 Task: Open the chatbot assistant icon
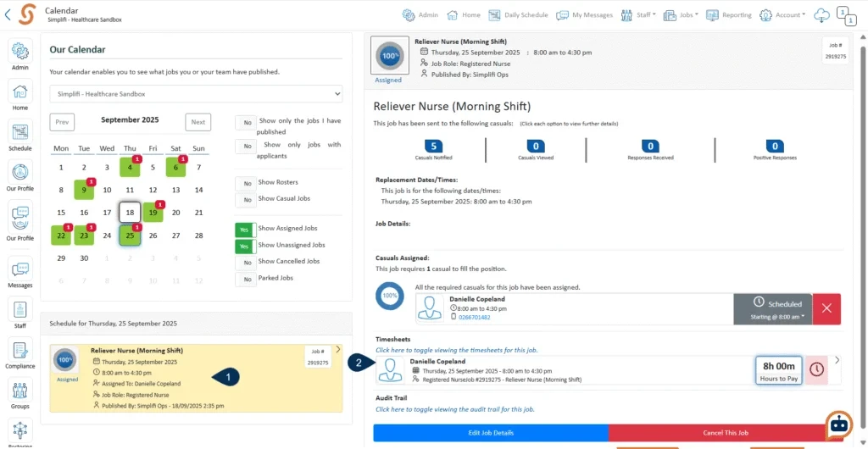tap(839, 424)
